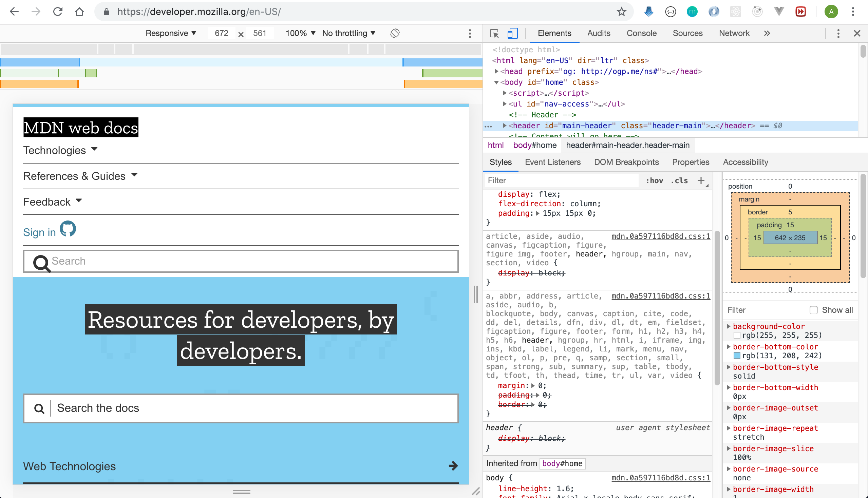Open the No throttling dropdown
Screen dimensions: 868x498
coord(347,33)
